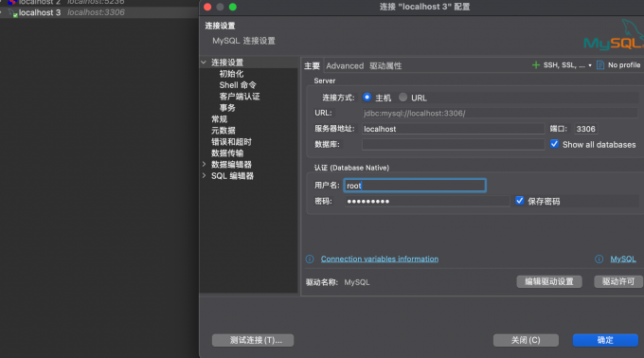644x358 pixels.
Task: Click the 密码 password field
Action: point(427,201)
